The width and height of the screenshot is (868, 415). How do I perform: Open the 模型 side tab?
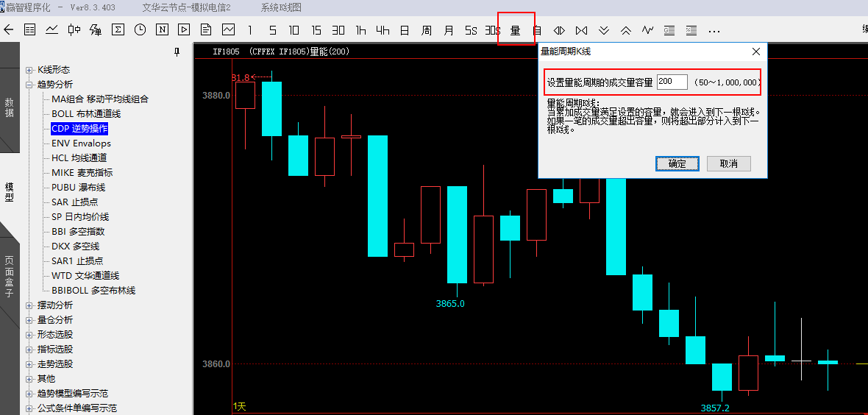click(x=10, y=192)
